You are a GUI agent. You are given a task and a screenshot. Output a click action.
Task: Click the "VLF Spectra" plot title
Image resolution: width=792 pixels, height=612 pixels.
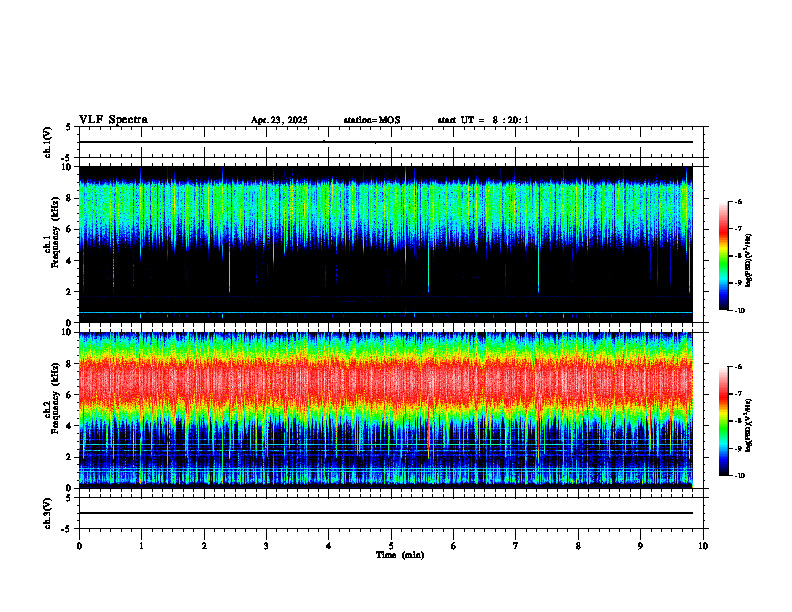pyautogui.click(x=113, y=120)
